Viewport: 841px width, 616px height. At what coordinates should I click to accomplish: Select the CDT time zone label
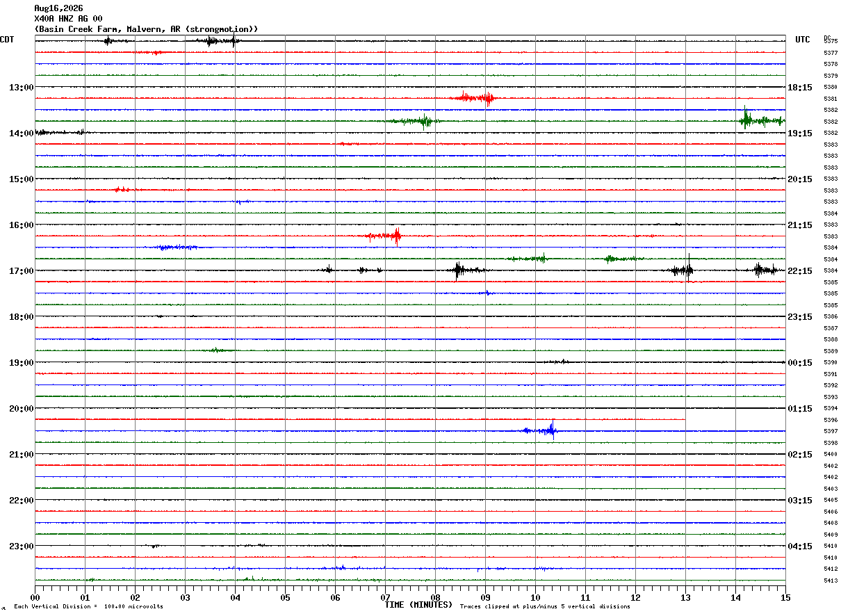click(x=7, y=40)
